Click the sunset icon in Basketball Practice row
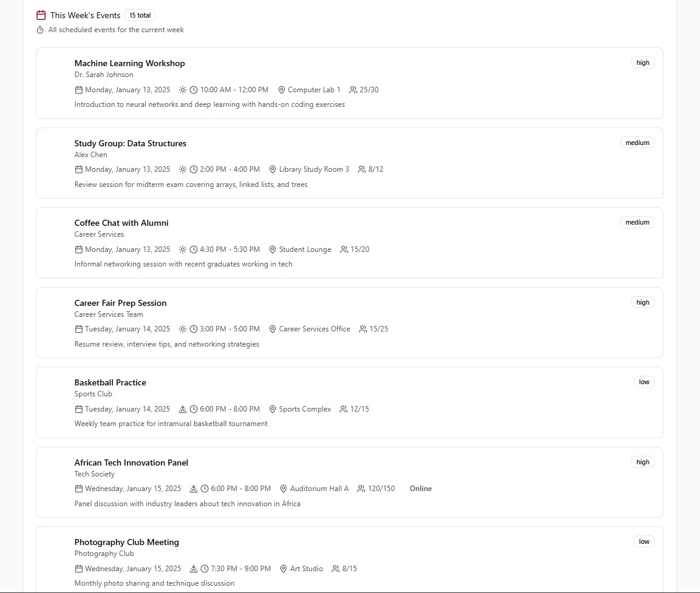 tap(183, 409)
